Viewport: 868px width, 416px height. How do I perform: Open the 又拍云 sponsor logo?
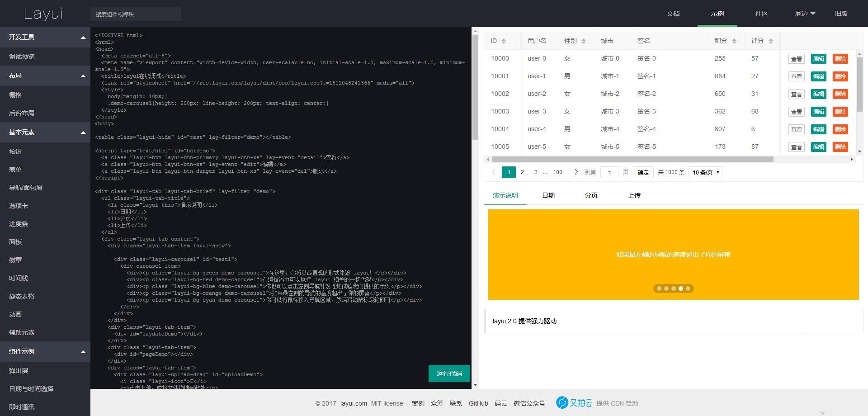574,402
